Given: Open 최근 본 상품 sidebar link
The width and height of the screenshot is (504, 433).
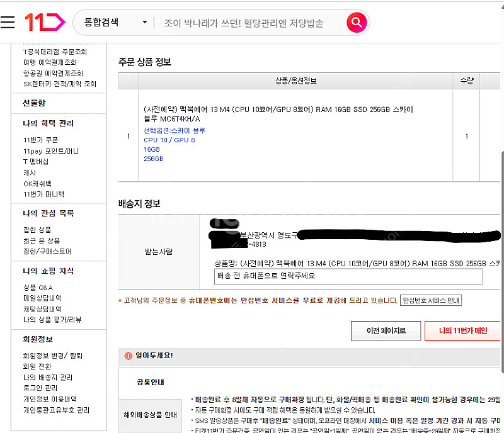Looking at the screenshot, I should point(42,240).
